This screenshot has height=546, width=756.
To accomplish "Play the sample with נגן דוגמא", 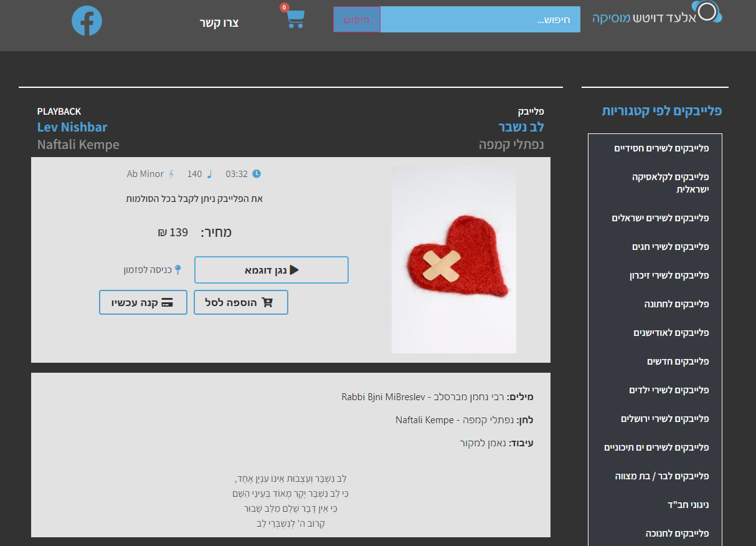I will (x=272, y=270).
